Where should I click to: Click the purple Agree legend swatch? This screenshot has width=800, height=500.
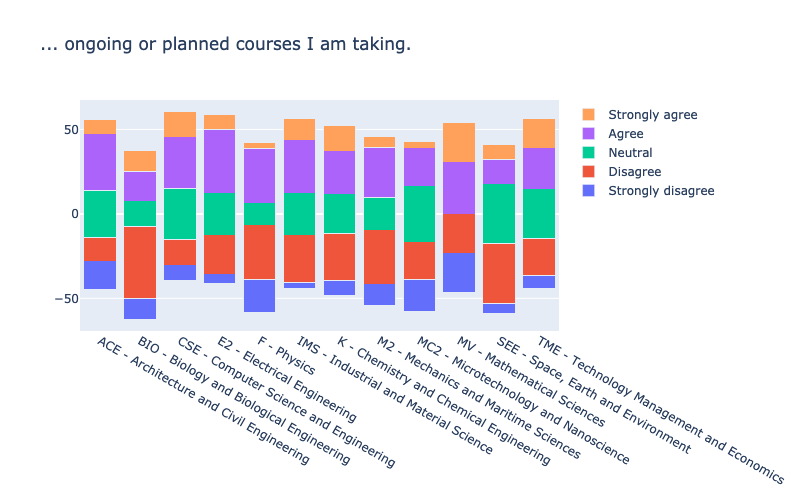[x=588, y=134]
